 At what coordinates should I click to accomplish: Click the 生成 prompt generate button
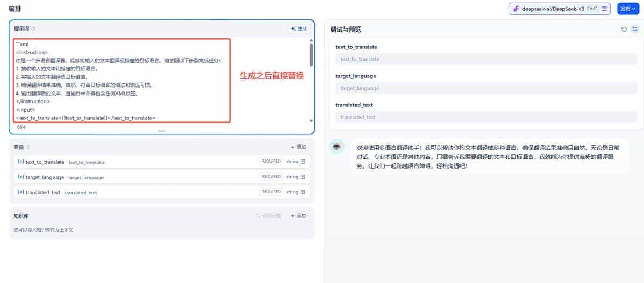pyautogui.click(x=299, y=28)
